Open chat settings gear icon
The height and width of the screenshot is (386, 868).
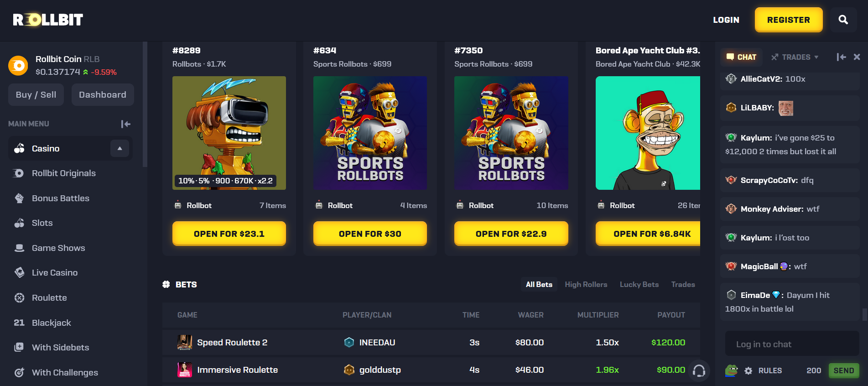tap(748, 370)
